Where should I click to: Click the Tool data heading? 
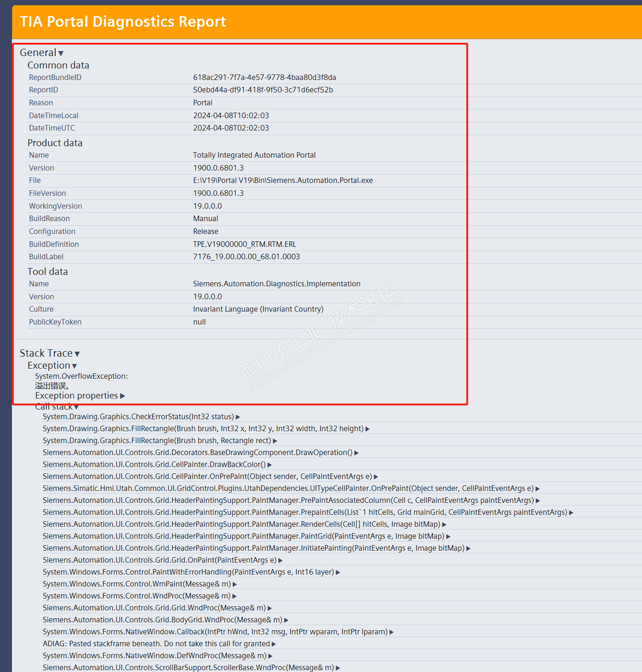(x=48, y=272)
